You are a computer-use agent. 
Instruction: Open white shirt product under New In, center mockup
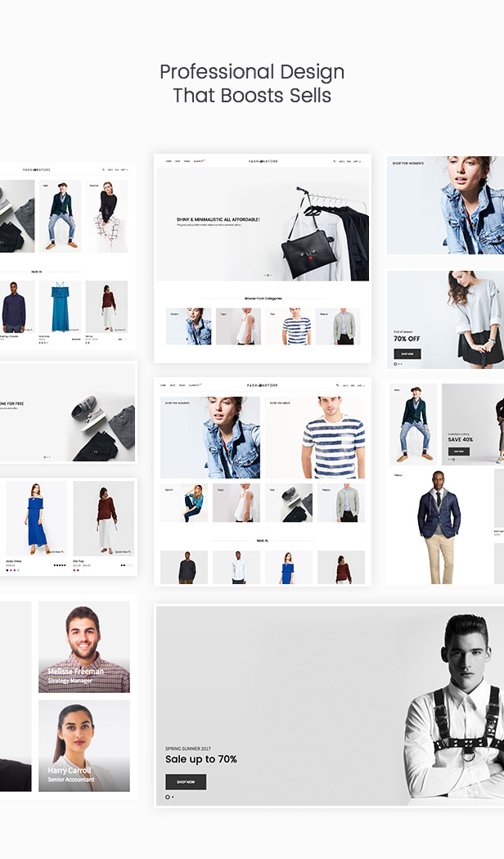pyautogui.click(x=236, y=568)
